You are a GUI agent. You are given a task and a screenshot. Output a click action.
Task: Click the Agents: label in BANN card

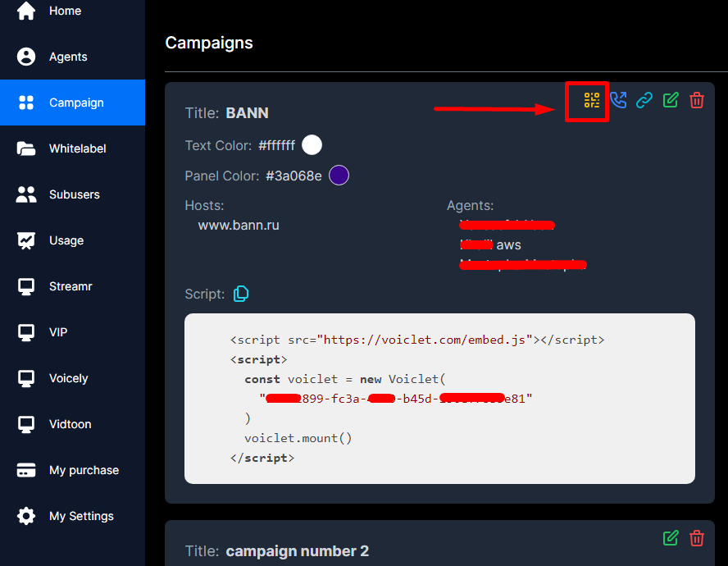470,205
